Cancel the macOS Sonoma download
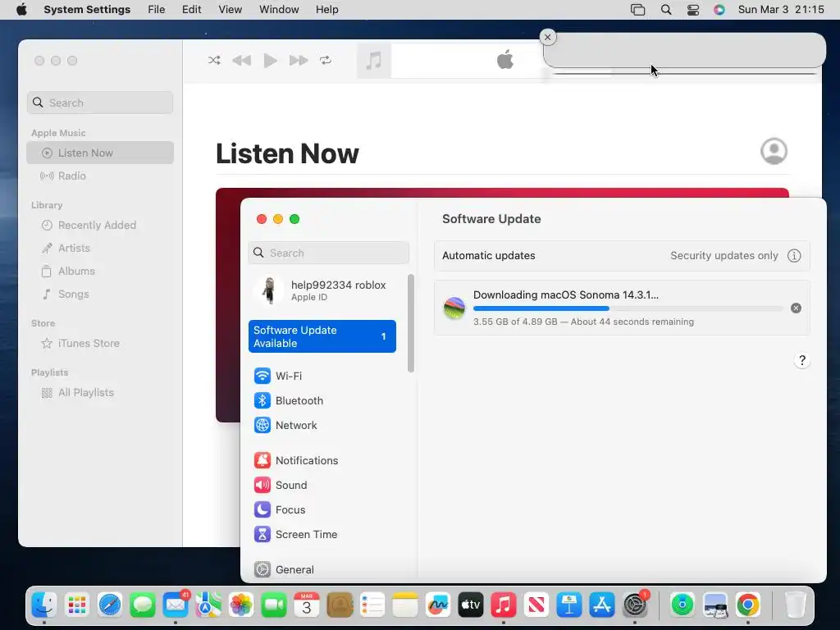The image size is (840, 630). tap(796, 308)
